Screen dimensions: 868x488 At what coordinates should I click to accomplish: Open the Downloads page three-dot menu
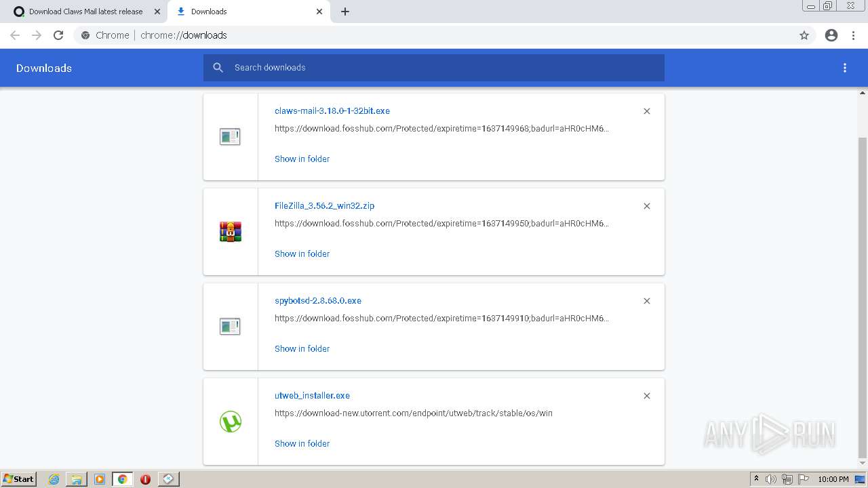pyautogui.click(x=845, y=68)
